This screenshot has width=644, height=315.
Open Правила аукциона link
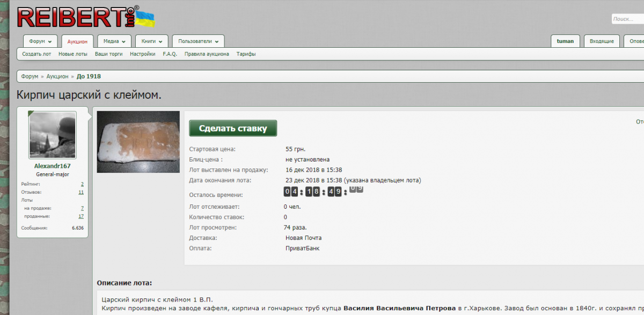click(x=207, y=54)
